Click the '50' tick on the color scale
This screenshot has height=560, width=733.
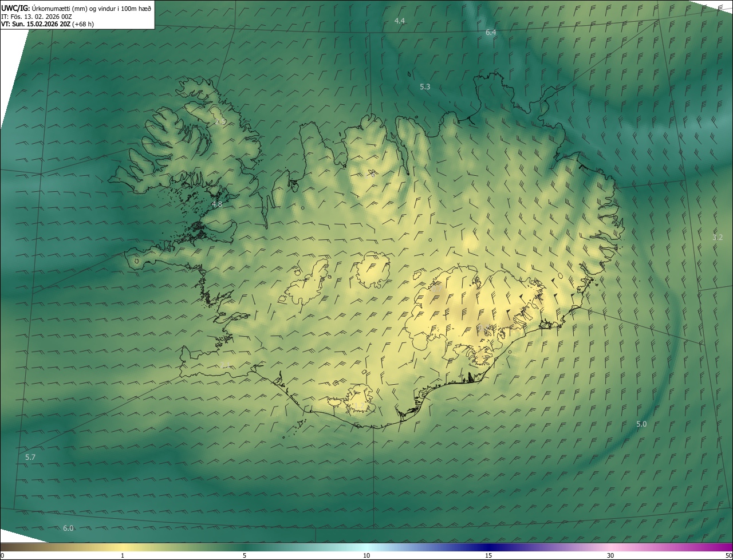click(x=728, y=556)
